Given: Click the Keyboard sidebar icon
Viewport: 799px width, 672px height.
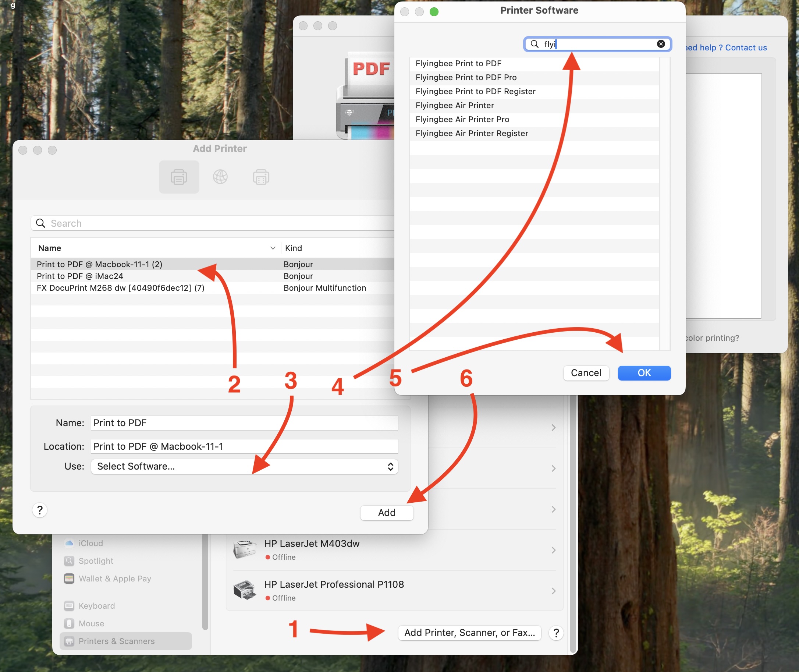Looking at the screenshot, I should point(69,606).
